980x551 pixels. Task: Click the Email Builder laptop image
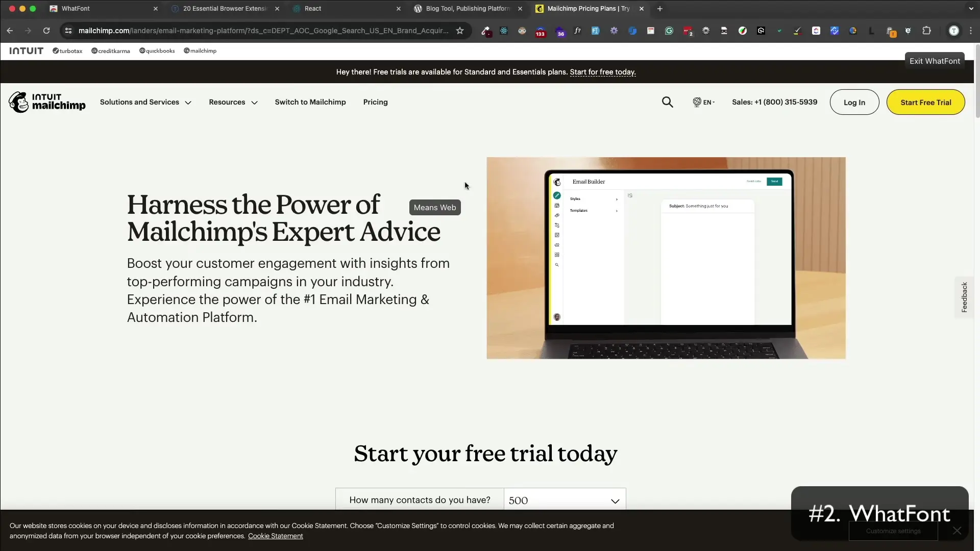666,258
